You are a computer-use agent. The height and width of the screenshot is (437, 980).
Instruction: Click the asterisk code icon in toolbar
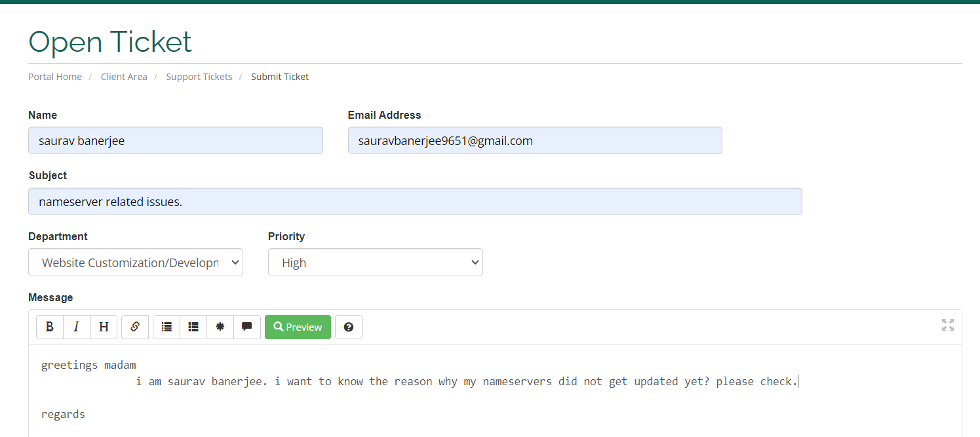[x=220, y=327]
